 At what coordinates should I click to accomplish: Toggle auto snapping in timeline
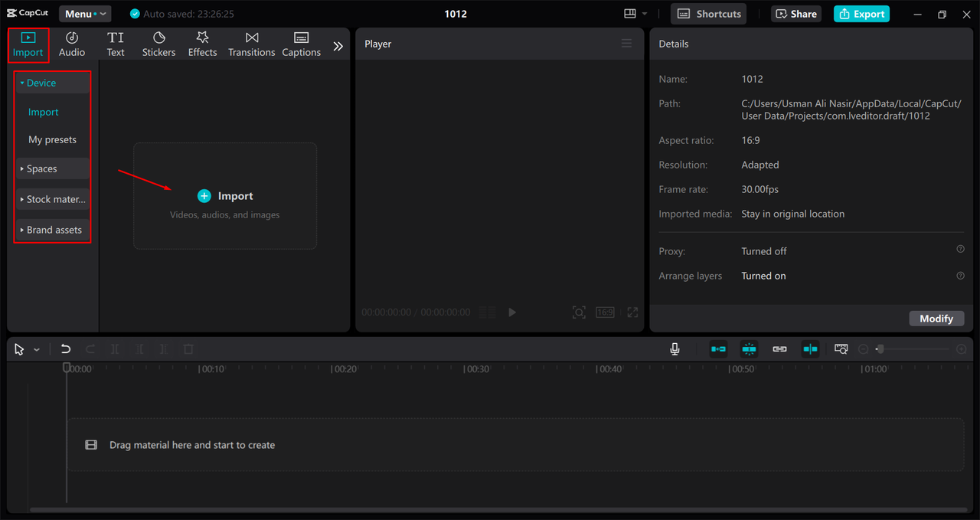coord(749,349)
